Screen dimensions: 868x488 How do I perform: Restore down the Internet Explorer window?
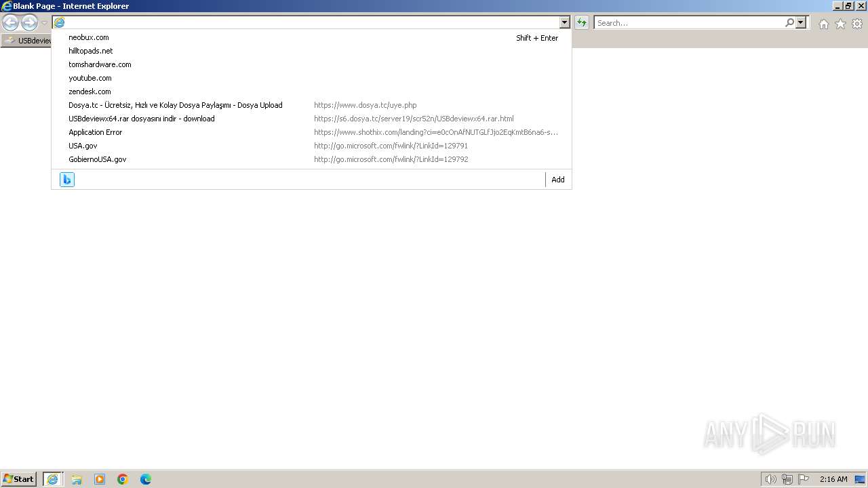[x=848, y=6]
